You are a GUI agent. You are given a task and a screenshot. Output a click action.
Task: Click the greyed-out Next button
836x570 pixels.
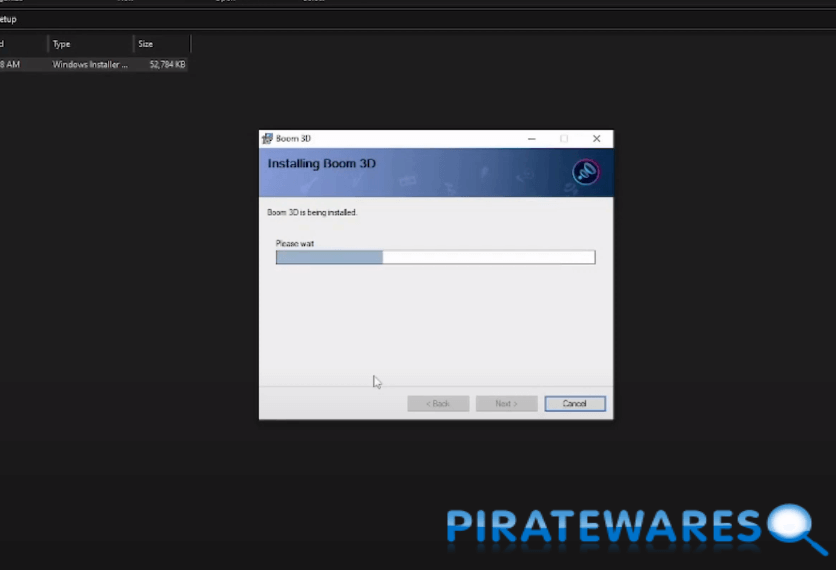tap(507, 404)
